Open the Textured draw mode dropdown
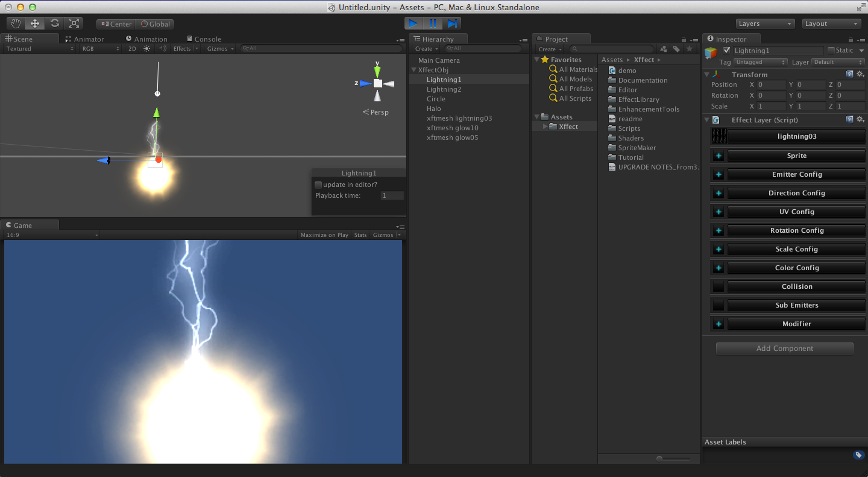 (40, 49)
